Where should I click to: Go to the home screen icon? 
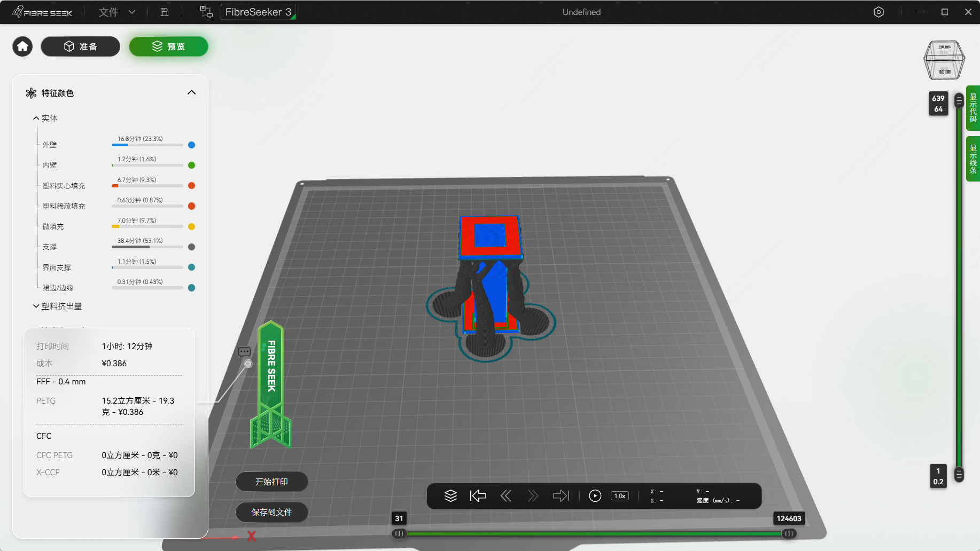[x=22, y=46]
